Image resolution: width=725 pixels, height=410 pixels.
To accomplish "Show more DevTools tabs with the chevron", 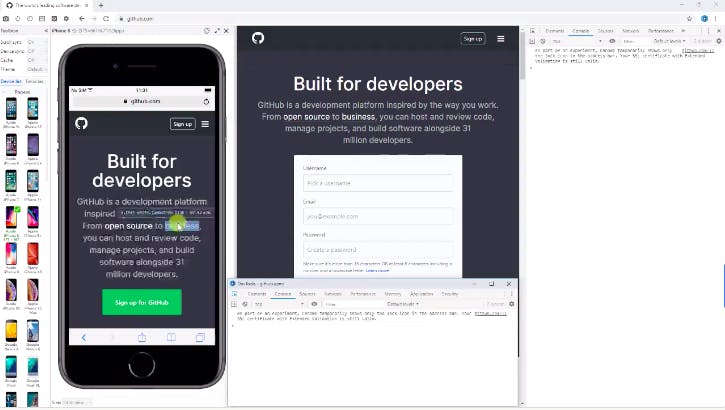I will [x=683, y=31].
